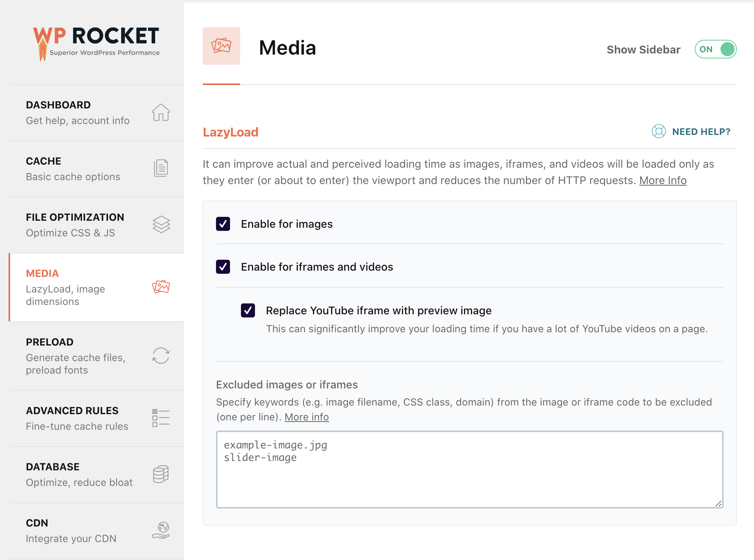Click the Media header icon tile

pyautogui.click(x=221, y=46)
